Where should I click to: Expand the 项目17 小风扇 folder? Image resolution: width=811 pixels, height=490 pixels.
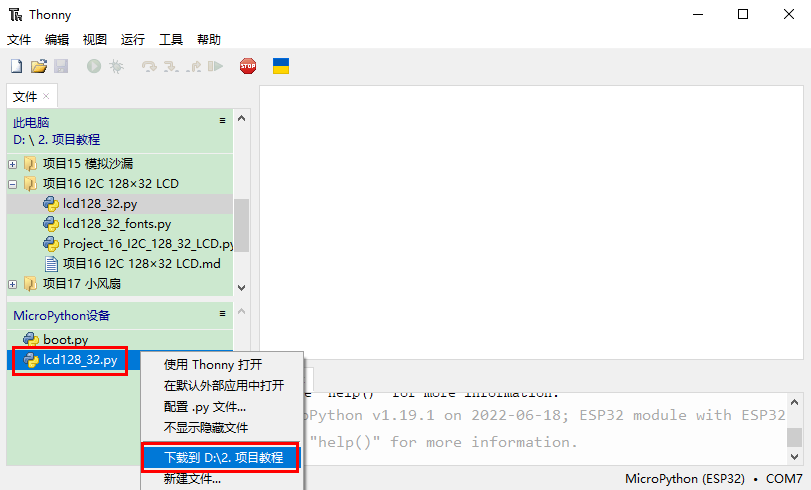tap(13, 284)
